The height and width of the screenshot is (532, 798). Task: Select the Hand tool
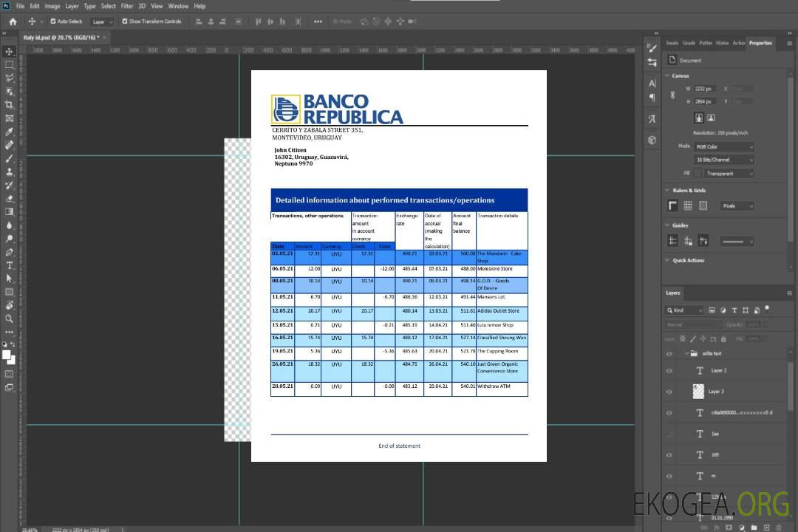click(x=9, y=305)
